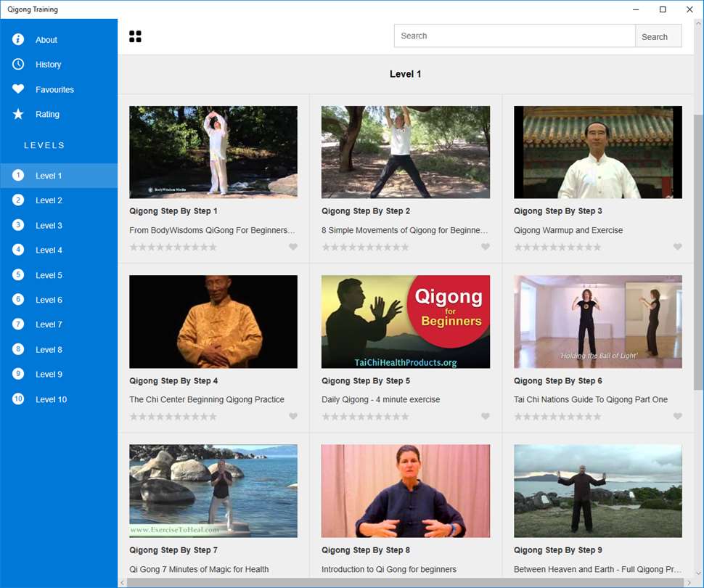Open Favourites heart icon in sidebar
The image size is (704, 588).
tap(18, 89)
